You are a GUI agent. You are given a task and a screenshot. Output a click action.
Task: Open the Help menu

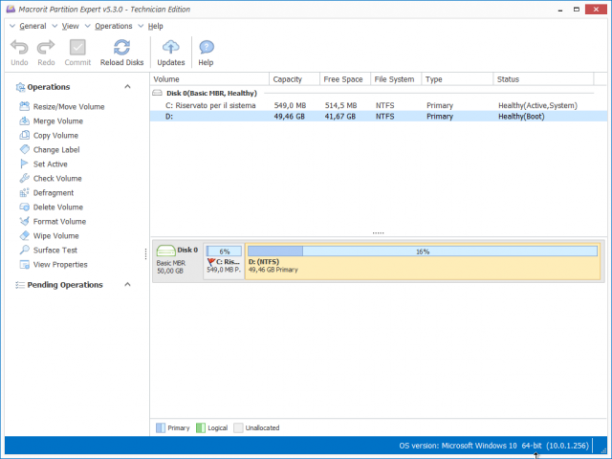155,26
